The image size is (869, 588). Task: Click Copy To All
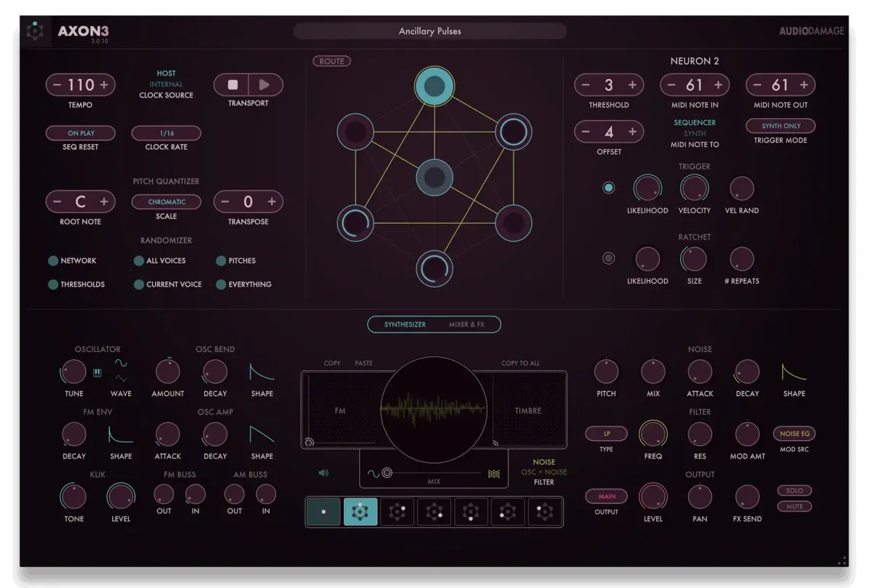pos(521,364)
